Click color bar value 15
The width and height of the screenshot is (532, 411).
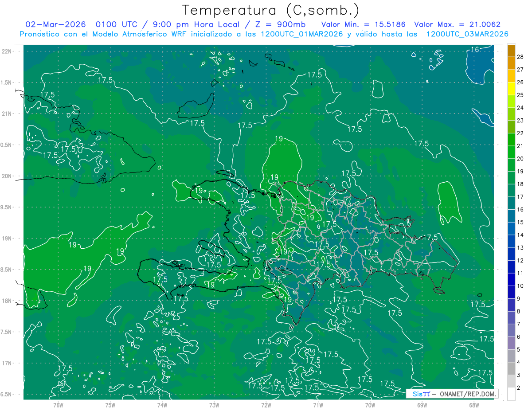[520, 222]
